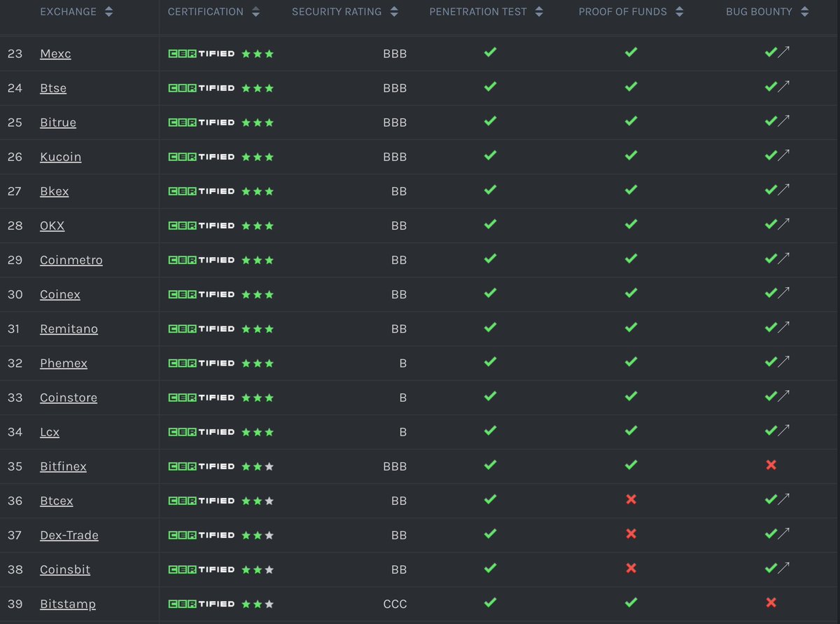Open OKX bug bounty external link arrow

784,224
